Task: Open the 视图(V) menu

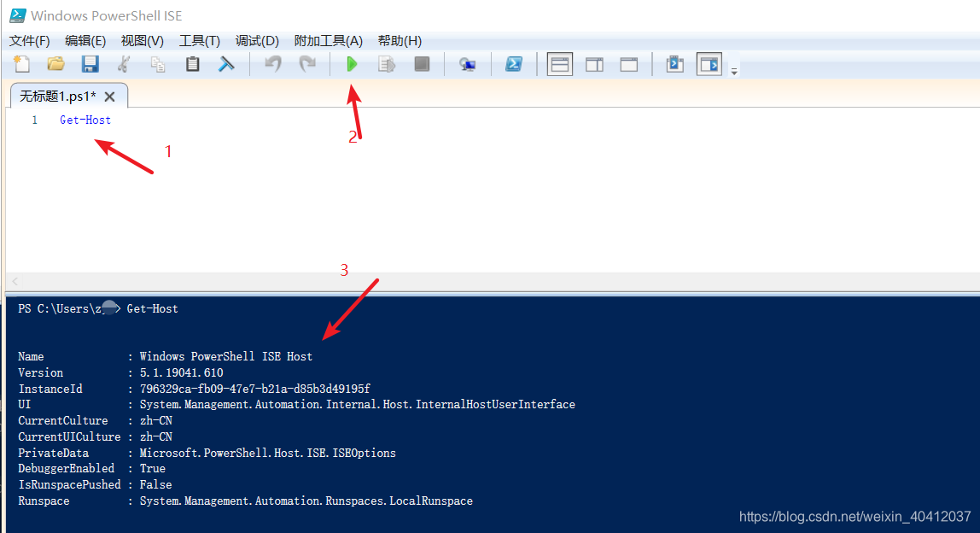Action: tap(142, 41)
